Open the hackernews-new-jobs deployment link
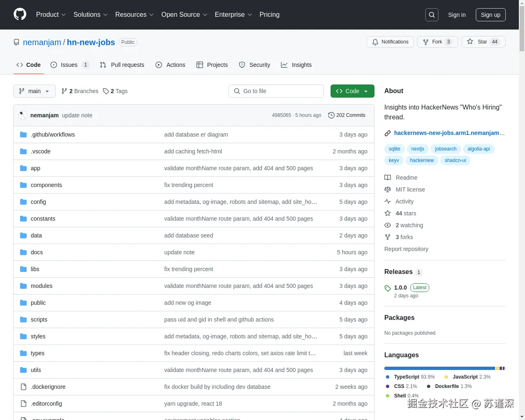Screen dimensions: 525x420 [x=449, y=133]
